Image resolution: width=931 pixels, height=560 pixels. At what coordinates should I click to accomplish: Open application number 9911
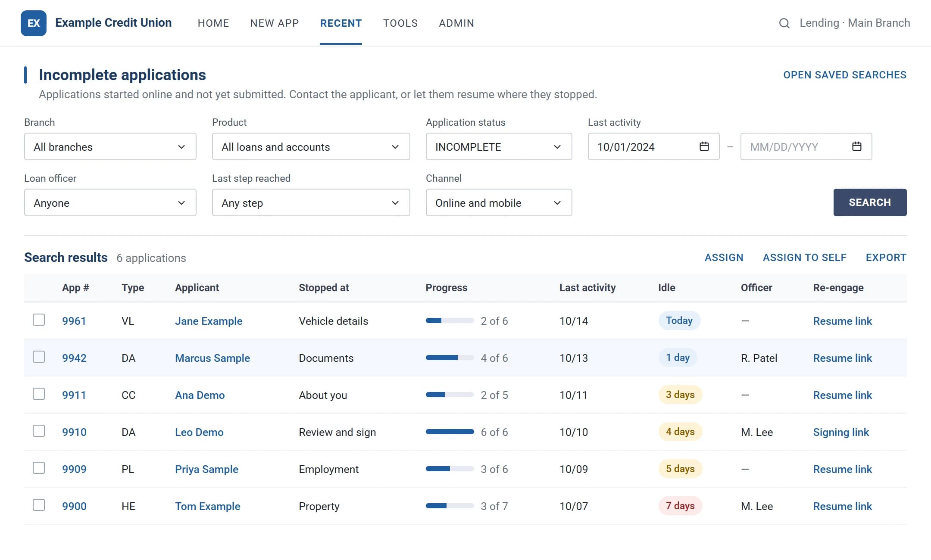(74, 395)
